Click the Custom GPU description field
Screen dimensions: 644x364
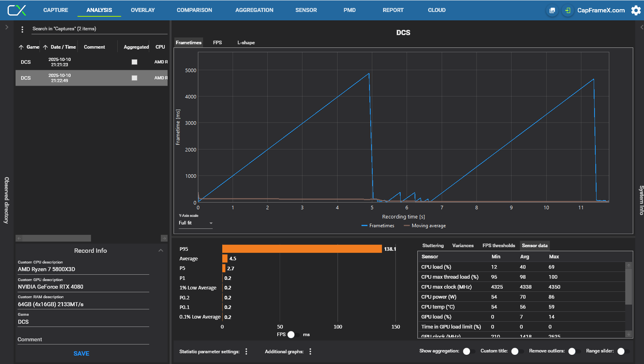(x=83, y=287)
